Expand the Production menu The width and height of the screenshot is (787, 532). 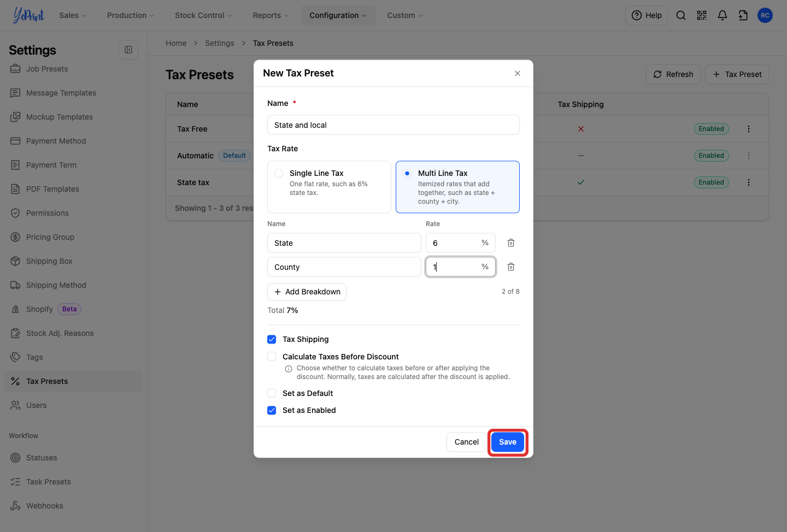pyautogui.click(x=131, y=15)
